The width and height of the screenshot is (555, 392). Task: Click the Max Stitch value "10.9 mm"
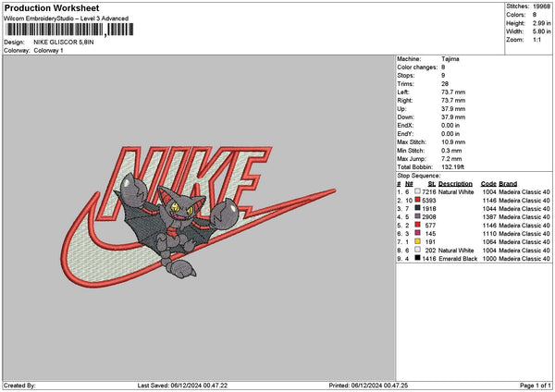coord(453,142)
